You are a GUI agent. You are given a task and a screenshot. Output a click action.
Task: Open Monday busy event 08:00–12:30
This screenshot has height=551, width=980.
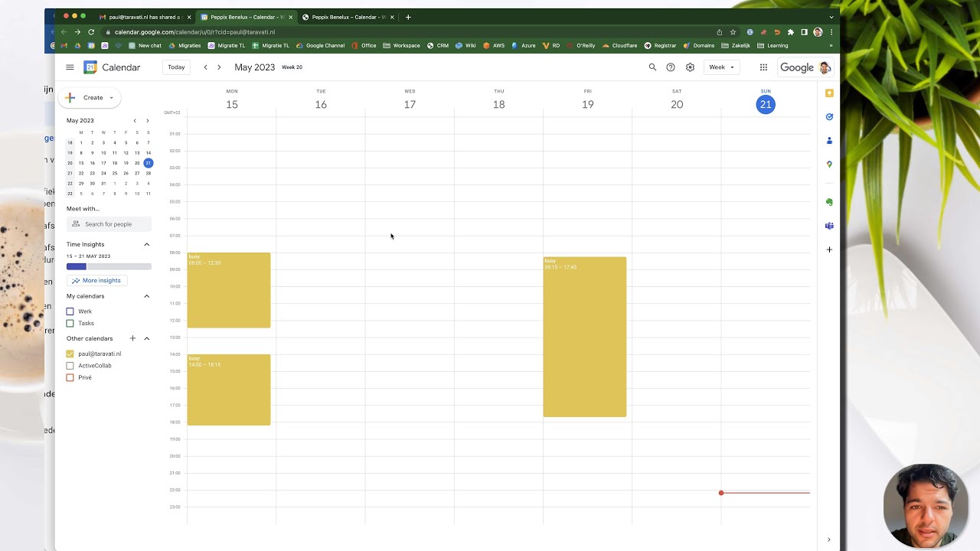[229, 290]
